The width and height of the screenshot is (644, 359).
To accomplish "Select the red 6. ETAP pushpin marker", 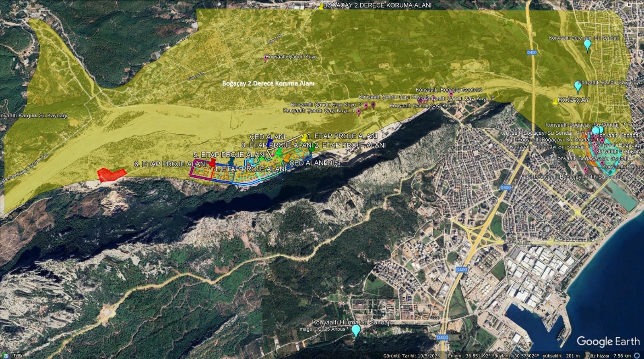I will [213, 162].
